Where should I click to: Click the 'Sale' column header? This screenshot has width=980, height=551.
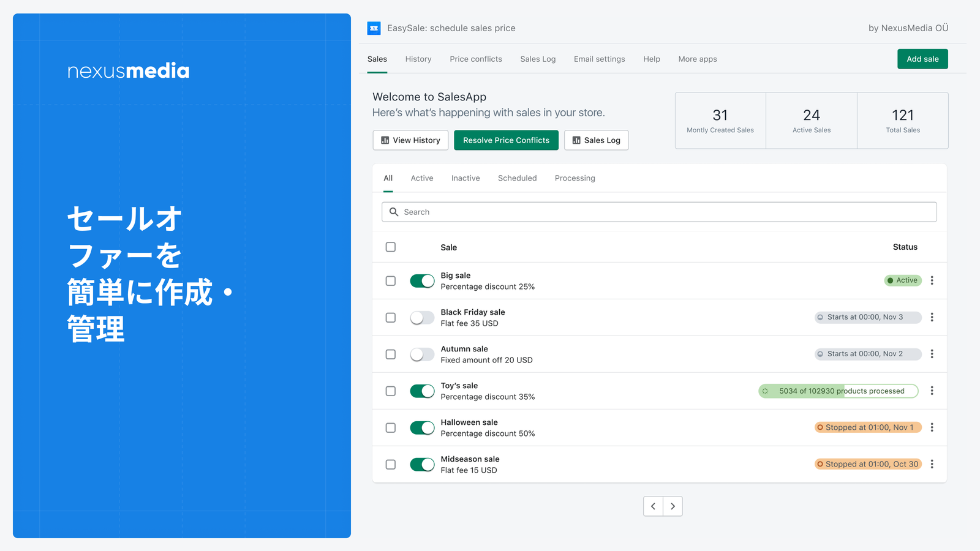449,247
